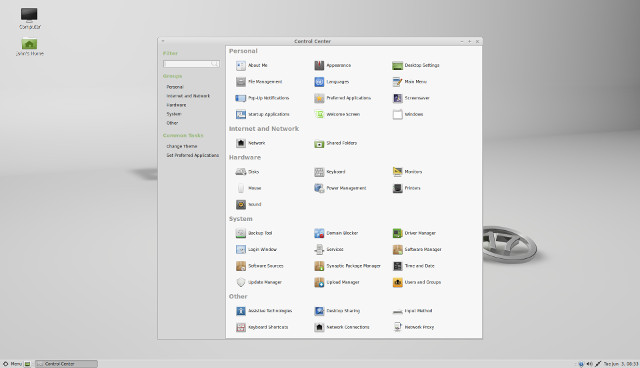Click the show desktop icon beside Menu
The image size is (640, 368).
[27, 364]
